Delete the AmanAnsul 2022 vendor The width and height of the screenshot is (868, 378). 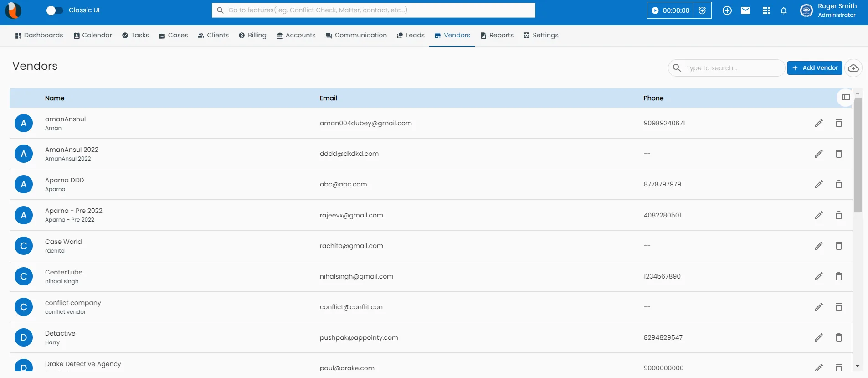839,154
